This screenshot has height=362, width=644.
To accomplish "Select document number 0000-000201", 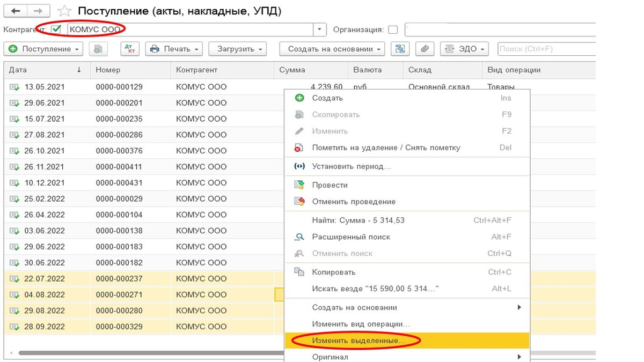I will [119, 103].
